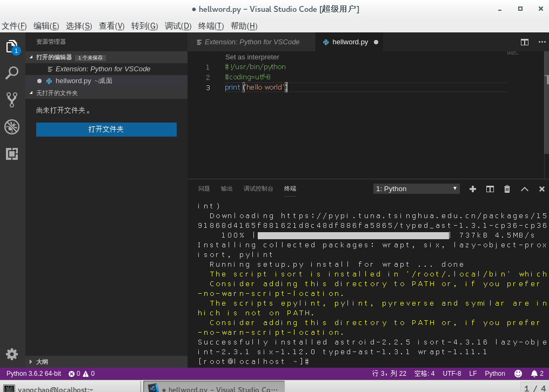Open the 选择(S) menu
Screen dimensions: 549x392
click(x=79, y=26)
